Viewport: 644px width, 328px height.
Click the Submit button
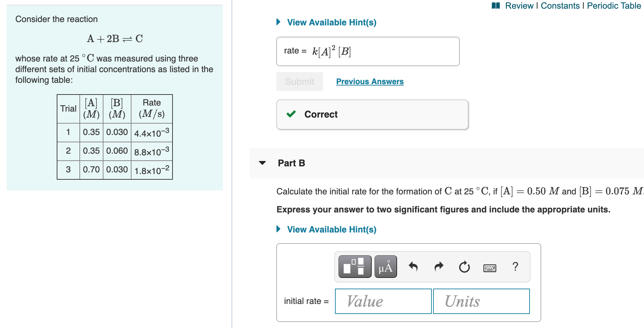[x=299, y=81]
